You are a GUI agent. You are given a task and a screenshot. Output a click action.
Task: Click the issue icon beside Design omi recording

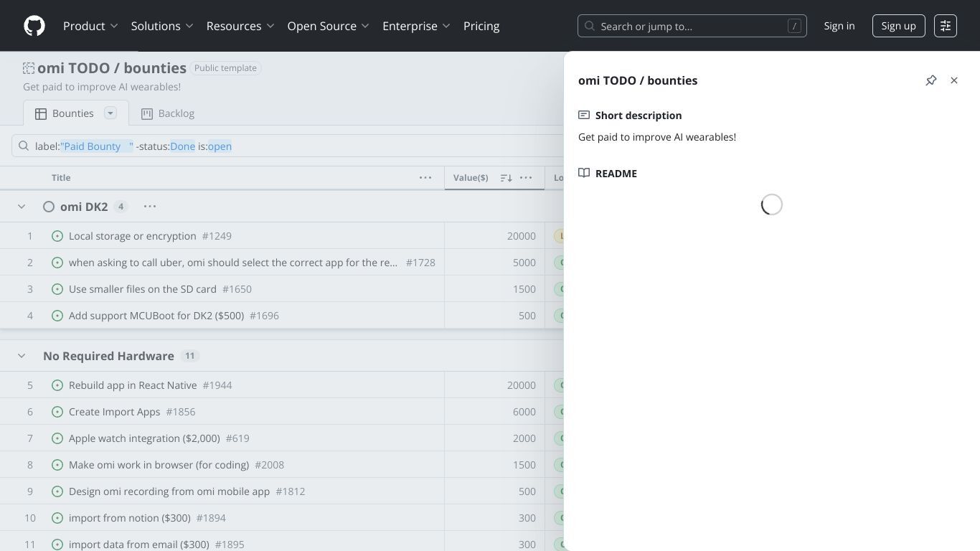point(57,491)
